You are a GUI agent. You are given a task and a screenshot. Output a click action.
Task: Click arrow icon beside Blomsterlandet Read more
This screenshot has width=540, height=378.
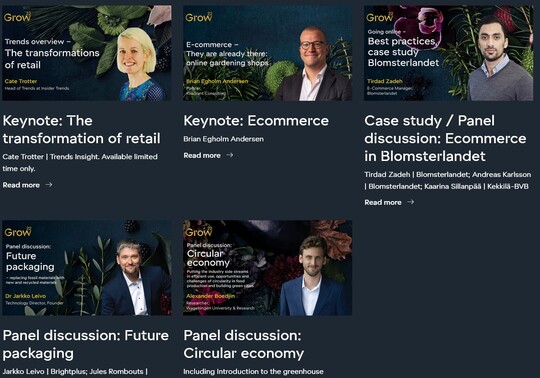(x=411, y=202)
